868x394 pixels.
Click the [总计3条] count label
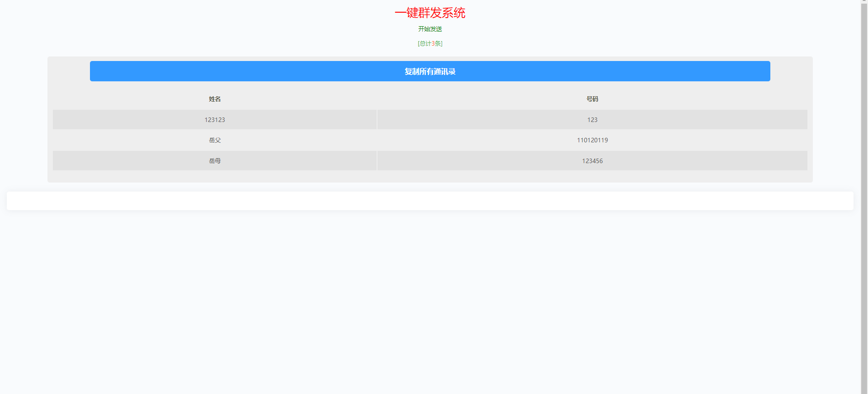pos(430,43)
